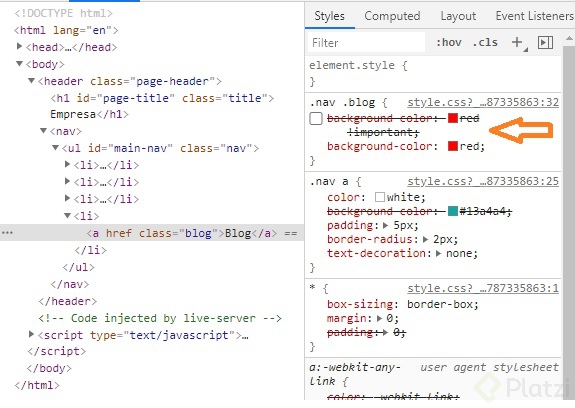Click the .nav a selector text

(329, 181)
